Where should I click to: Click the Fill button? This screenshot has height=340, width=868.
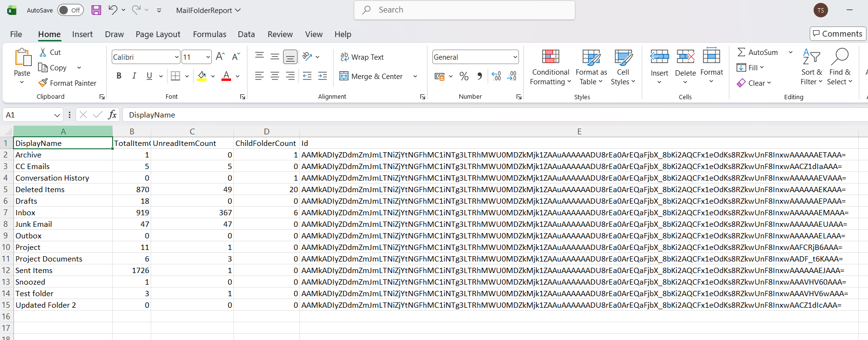tap(750, 67)
